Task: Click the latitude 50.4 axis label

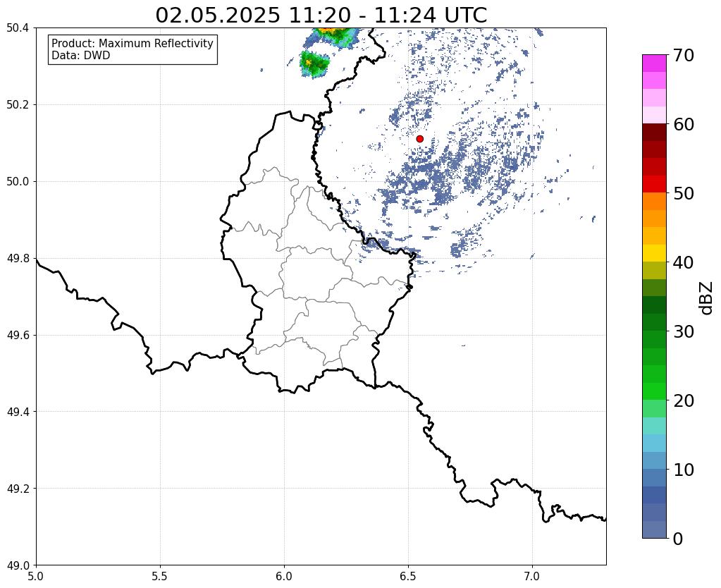Action: point(18,28)
